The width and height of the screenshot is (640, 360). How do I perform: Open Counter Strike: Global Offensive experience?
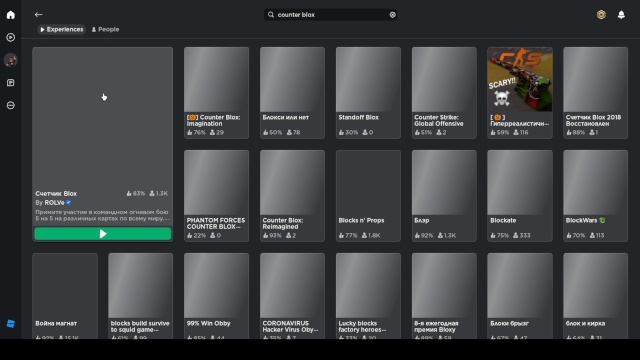click(x=444, y=93)
